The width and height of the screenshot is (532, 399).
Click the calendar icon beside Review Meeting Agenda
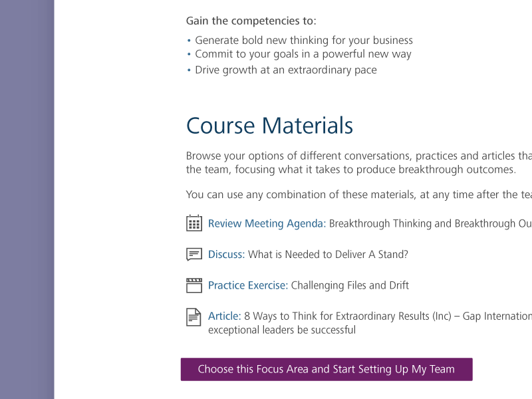tap(194, 223)
